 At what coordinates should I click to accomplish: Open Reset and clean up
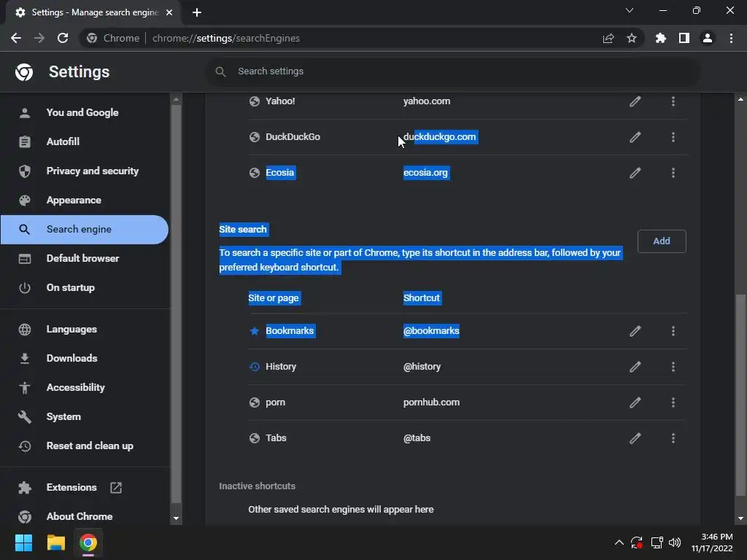point(84,446)
